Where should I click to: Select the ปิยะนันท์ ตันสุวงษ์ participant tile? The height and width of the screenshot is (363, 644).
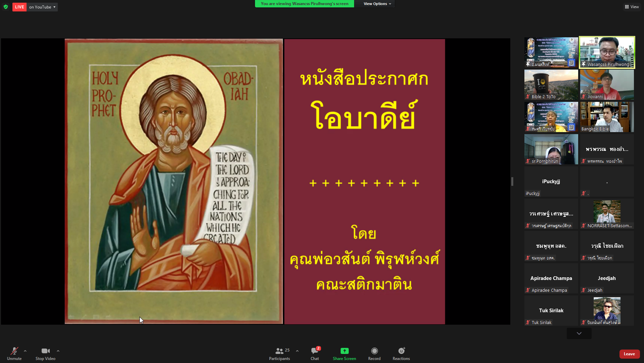point(607,310)
